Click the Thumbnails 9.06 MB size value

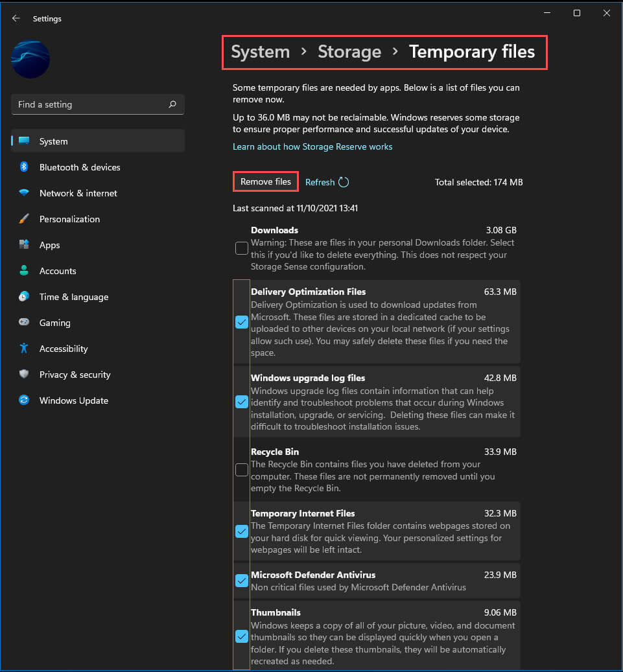click(500, 612)
